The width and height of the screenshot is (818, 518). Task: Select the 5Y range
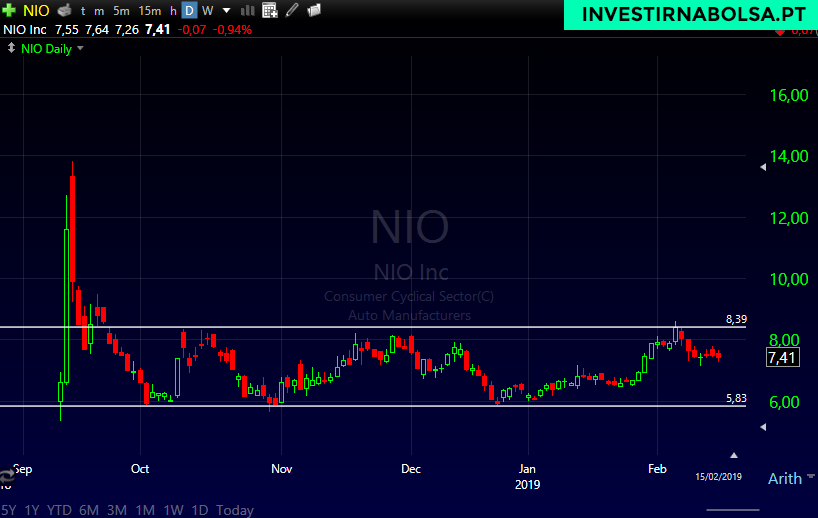coord(9,510)
